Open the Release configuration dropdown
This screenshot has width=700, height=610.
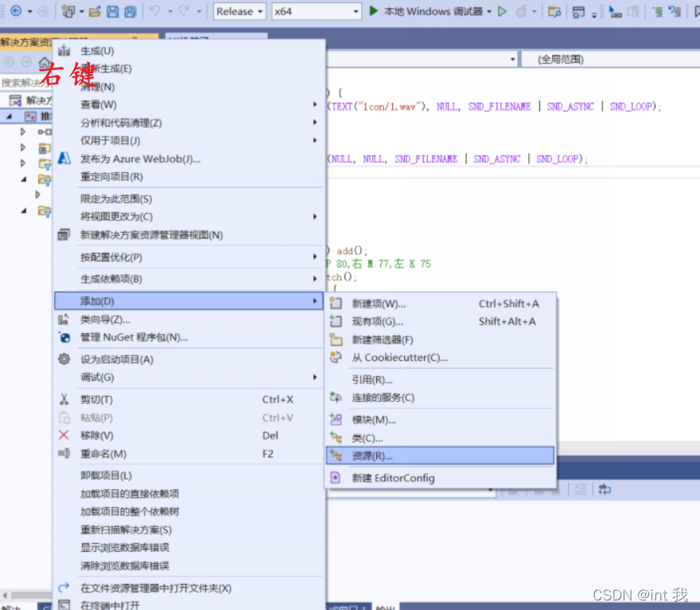(238, 11)
